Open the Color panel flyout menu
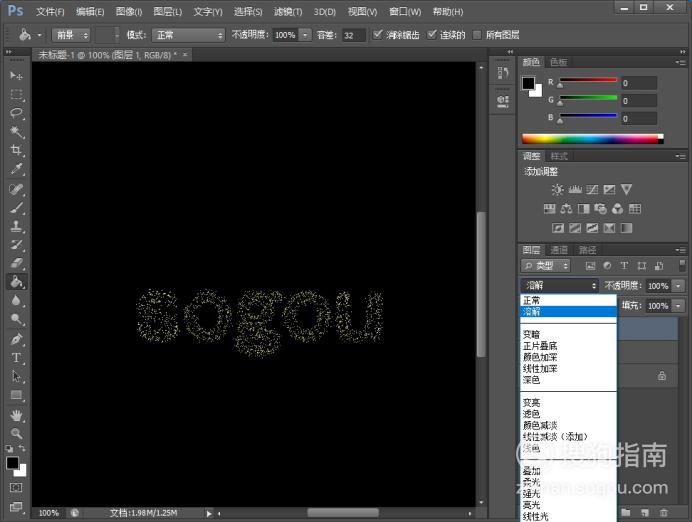692x522 pixels. pos(681,62)
